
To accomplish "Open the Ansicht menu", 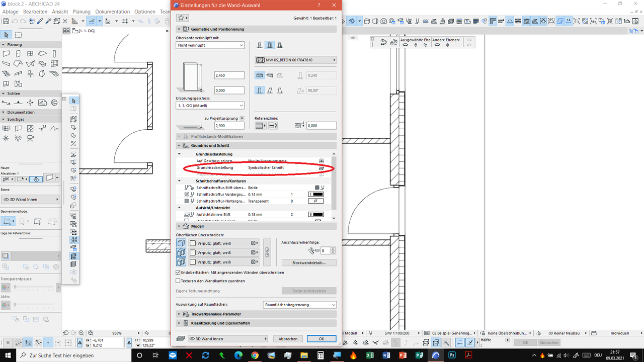I will pos(60,12).
